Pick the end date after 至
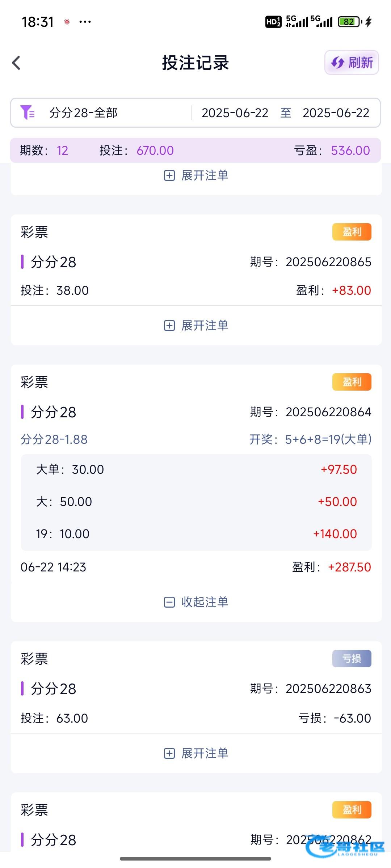The width and height of the screenshot is (391, 868). [336, 113]
